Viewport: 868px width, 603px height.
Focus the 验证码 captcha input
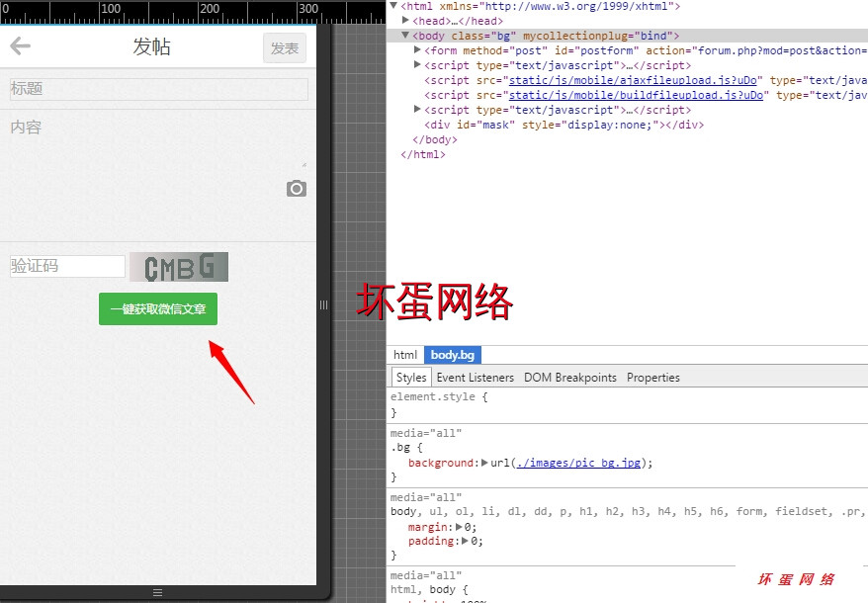coord(67,266)
